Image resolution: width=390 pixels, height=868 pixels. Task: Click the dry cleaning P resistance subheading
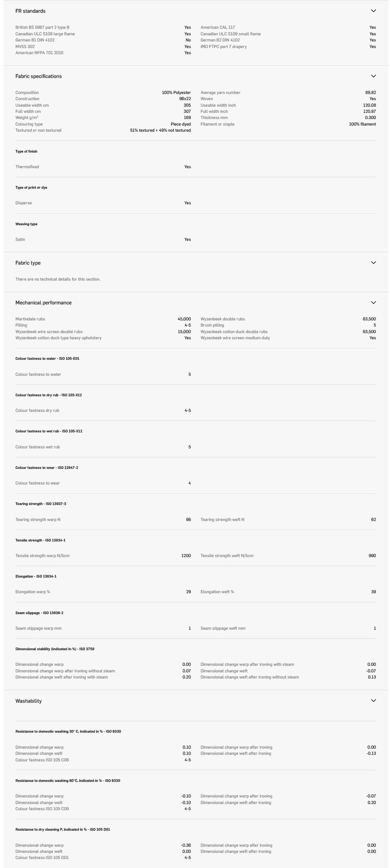pos(63,829)
